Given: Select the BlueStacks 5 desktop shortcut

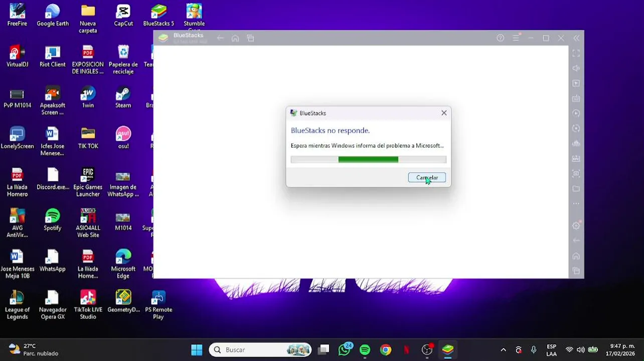Looking at the screenshot, I should pyautogui.click(x=158, y=15).
